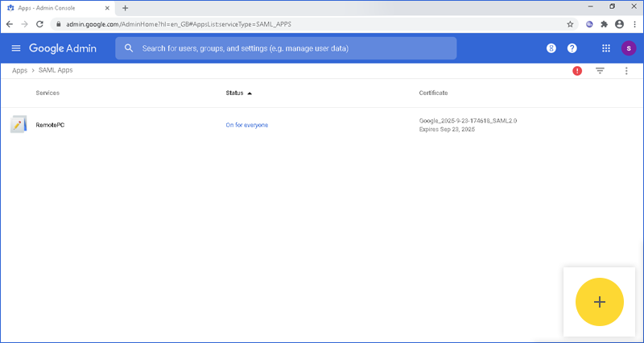Open the Google Admin main menu hamburger

click(16, 48)
